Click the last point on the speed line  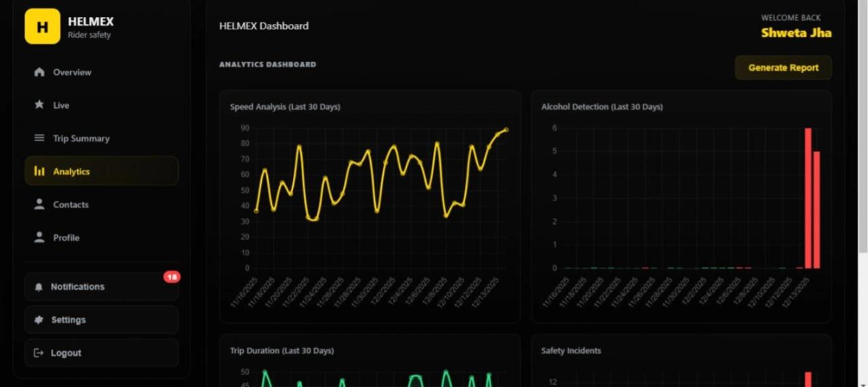[x=506, y=130]
